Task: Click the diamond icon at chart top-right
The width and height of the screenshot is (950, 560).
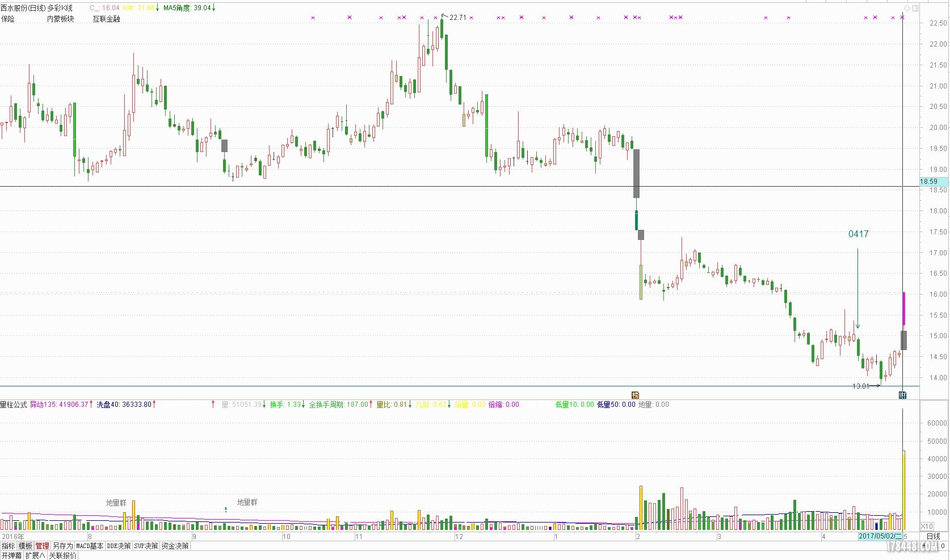Action: pyautogui.click(x=907, y=8)
